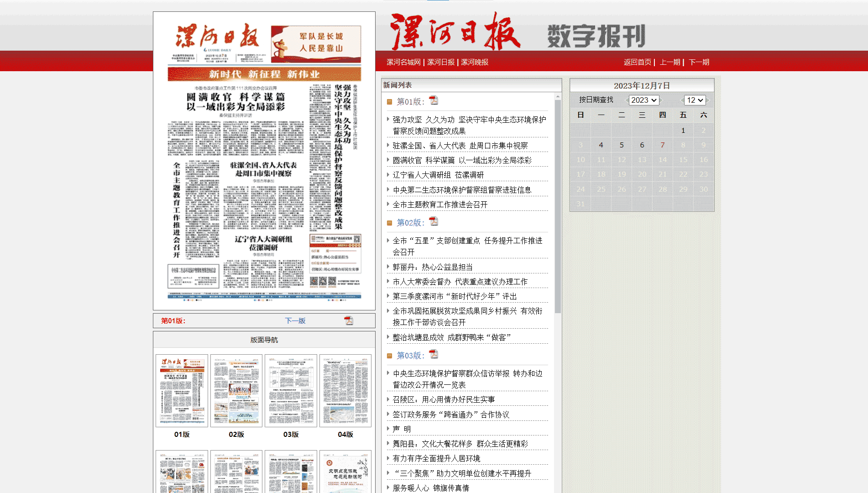Click the 漯河日报 masthead logo
The image size is (868, 493).
point(455,31)
